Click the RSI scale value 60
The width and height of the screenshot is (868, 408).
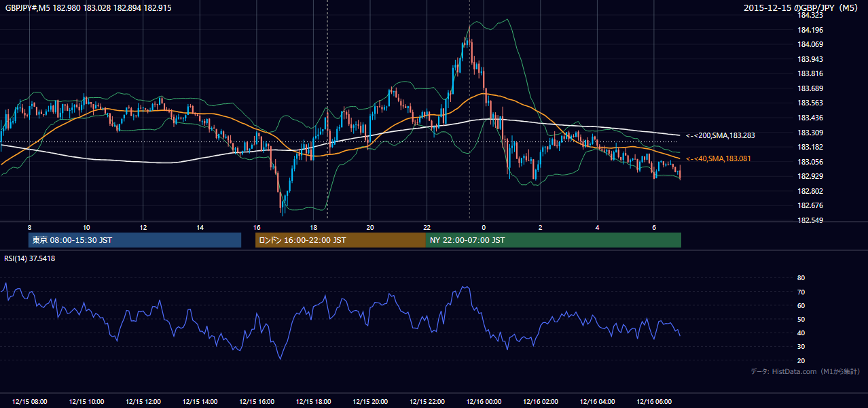[801, 305]
